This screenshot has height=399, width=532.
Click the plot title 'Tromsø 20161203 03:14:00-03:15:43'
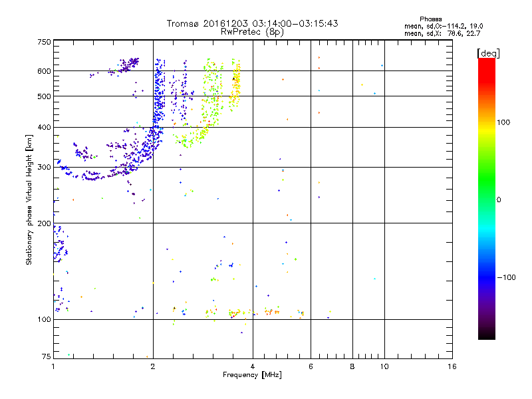[x=252, y=23]
